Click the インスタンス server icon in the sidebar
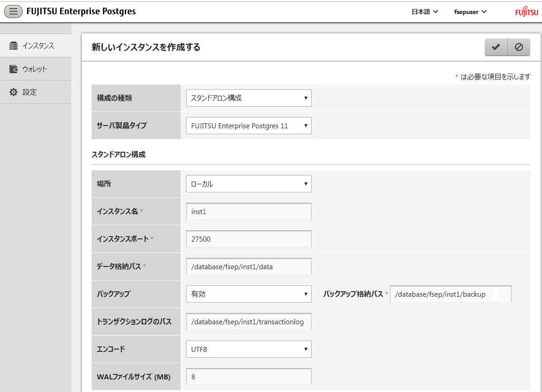 click(14, 46)
